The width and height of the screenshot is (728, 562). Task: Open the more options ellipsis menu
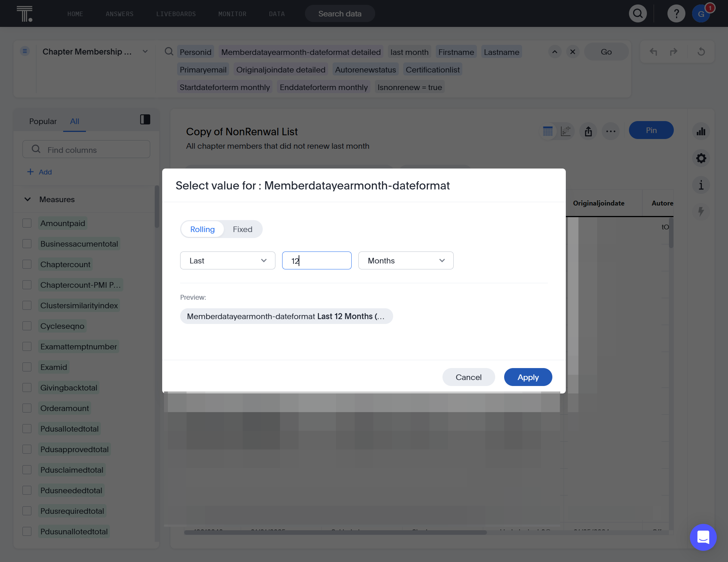point(611,131)
